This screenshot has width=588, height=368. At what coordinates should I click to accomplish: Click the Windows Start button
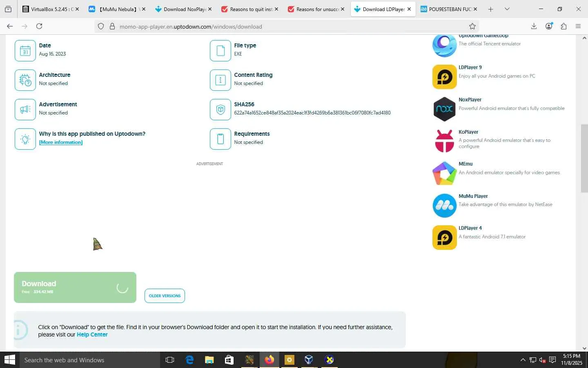pos(10,360)
